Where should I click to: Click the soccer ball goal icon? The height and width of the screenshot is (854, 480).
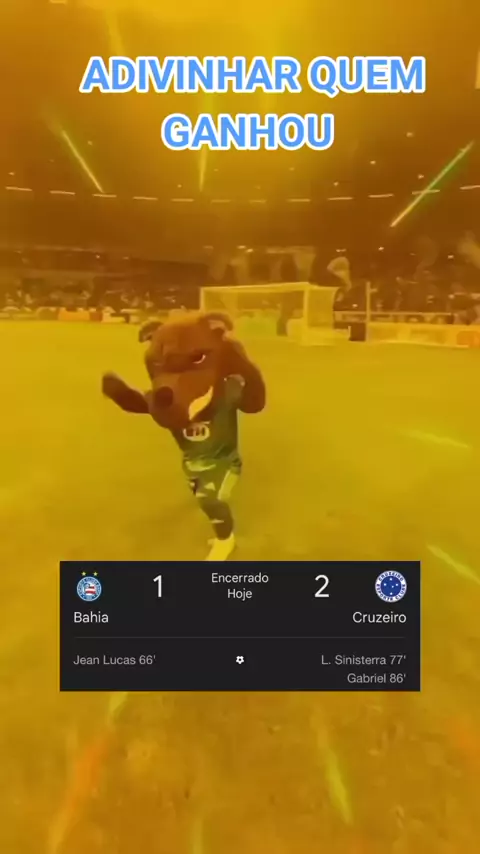point(240,660)
